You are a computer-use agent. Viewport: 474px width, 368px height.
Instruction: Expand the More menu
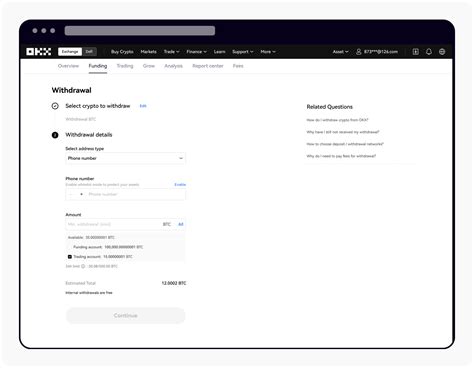268,52
